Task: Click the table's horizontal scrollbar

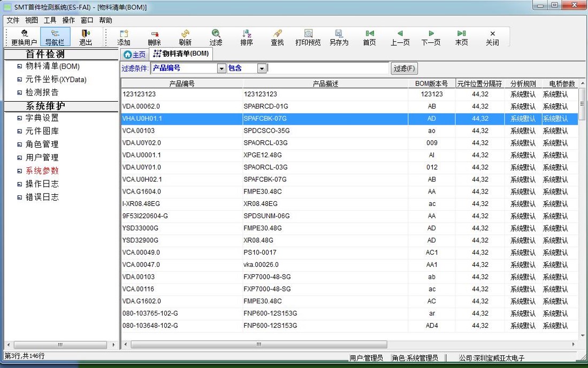Action: point(258,344)
